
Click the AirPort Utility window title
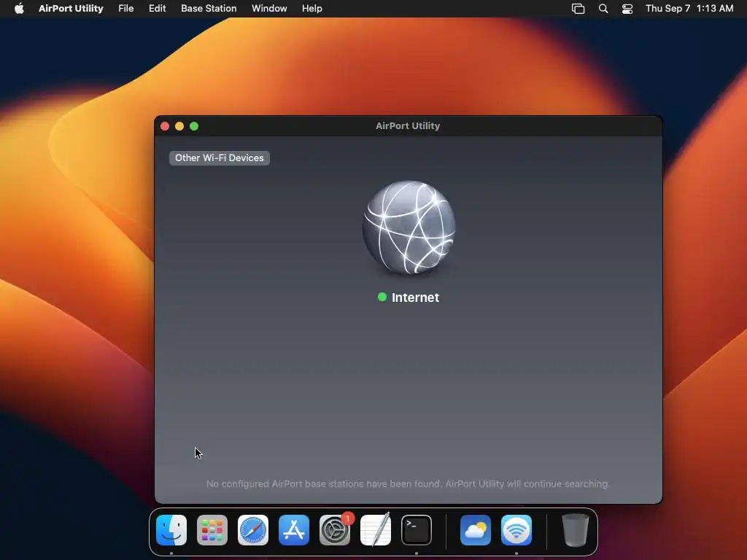pos(408,125)
